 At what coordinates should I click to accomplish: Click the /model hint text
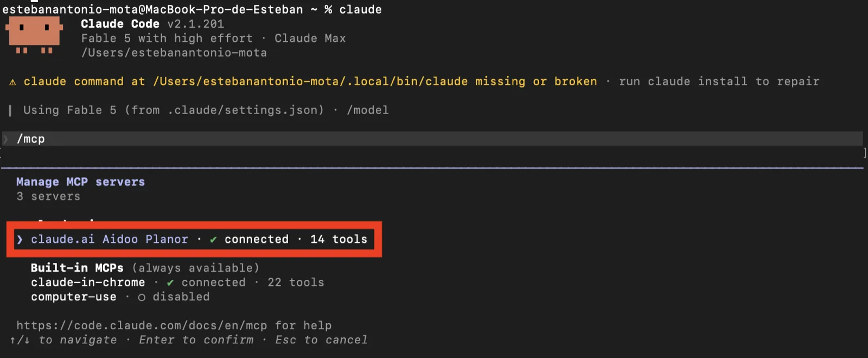point(368,110)
